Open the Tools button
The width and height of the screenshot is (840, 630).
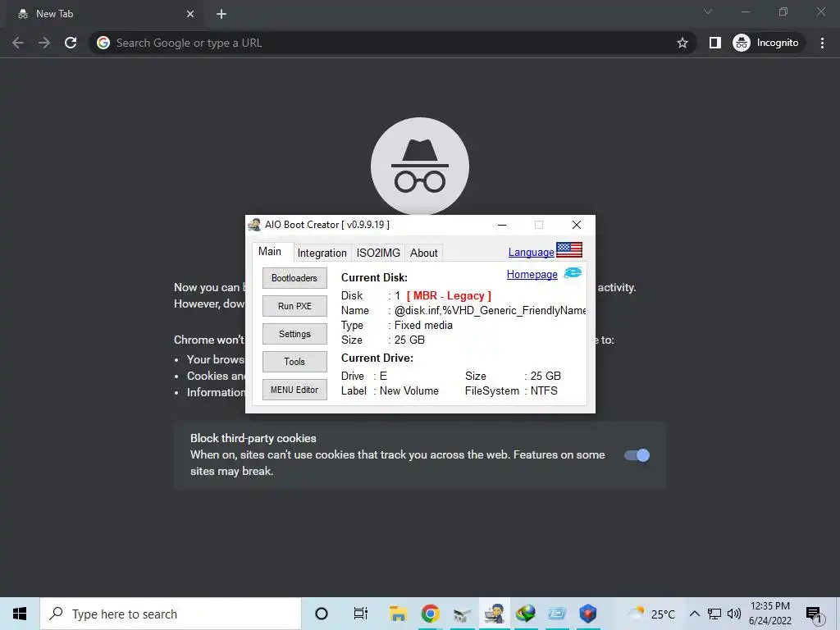[294, 362]
